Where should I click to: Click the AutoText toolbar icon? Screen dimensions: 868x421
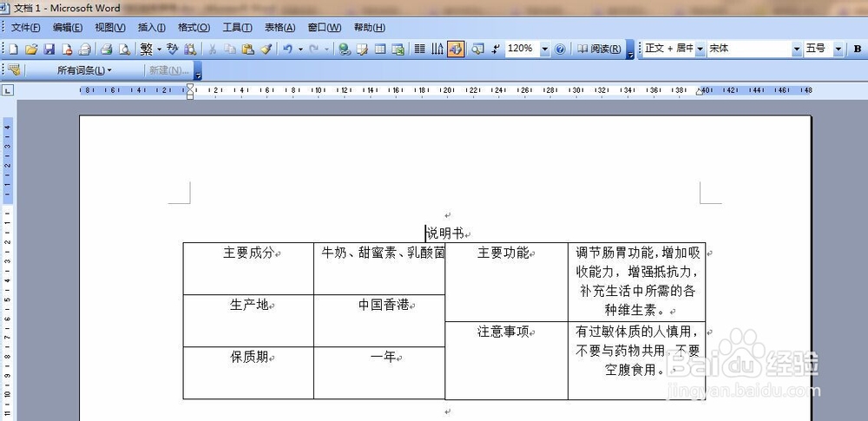[x=14, y=69]
